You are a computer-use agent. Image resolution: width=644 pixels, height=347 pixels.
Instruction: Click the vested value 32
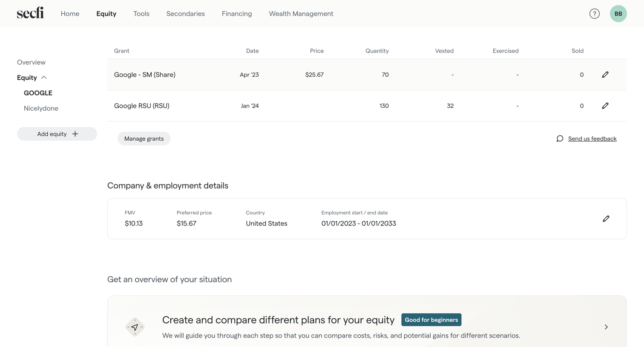450,106
